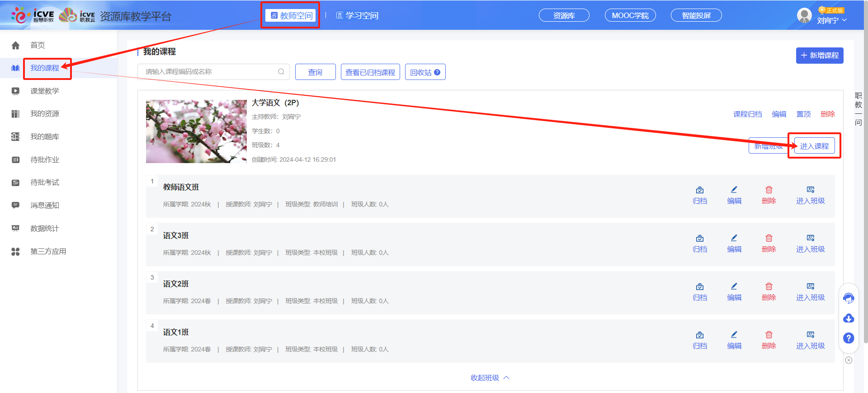
Task: Collapse the class list via 收起班级
Action: point(490,378)
